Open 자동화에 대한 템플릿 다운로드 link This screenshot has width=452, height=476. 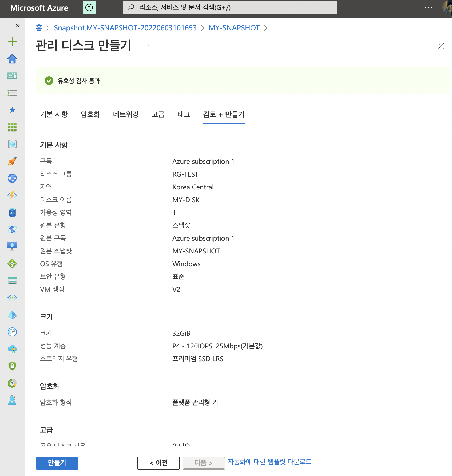click(269, 462)
